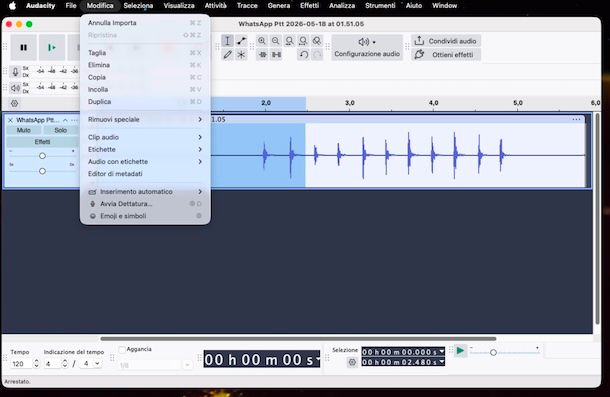Choose Emoji e simboli from the menu
Image resolution: width=610 pixels, height=397 pixels.
click(145, 216)
